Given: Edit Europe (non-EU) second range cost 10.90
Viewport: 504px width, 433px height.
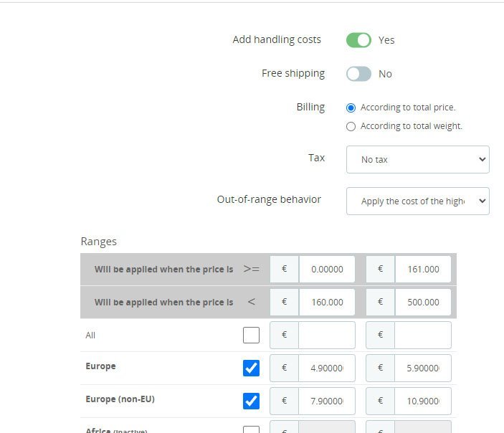Looking at the screenshot, I should point(422,401).
